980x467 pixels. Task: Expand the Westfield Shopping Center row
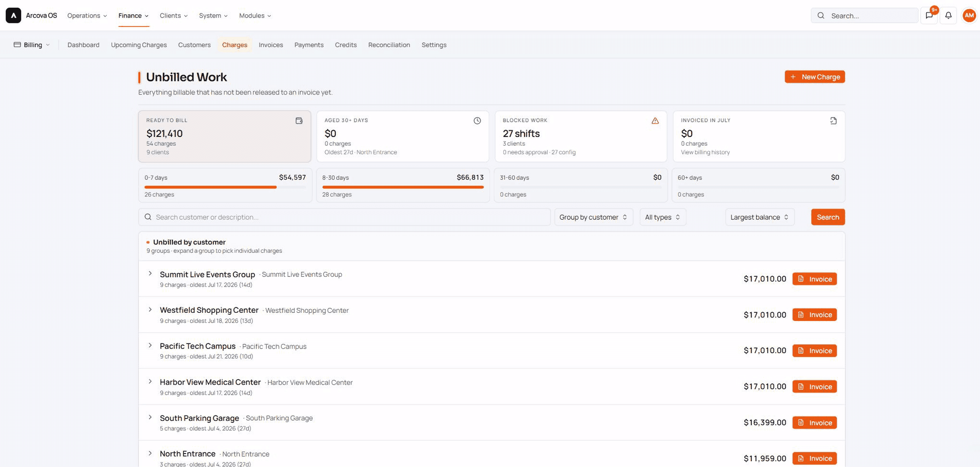(150, 309)
